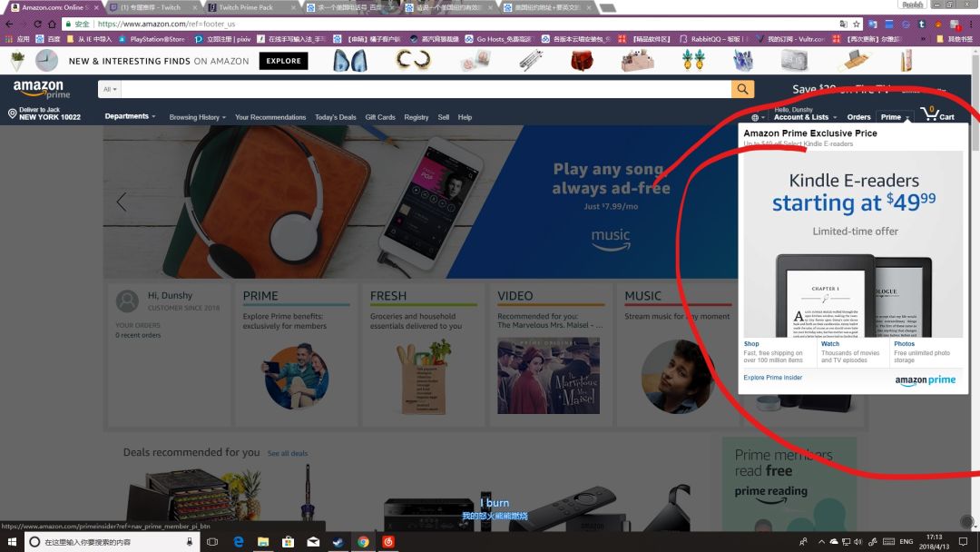Click the Sell nav link

443,117
